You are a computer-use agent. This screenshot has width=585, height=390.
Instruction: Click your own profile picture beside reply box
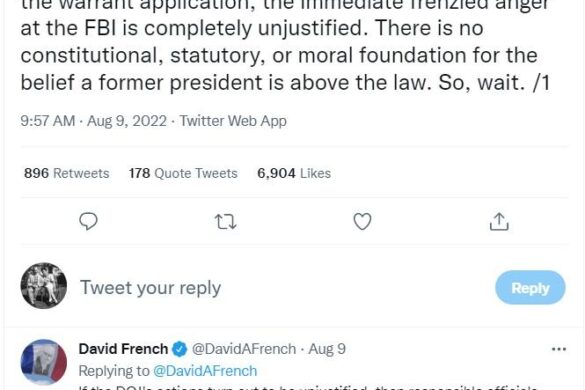coord(44,286)
